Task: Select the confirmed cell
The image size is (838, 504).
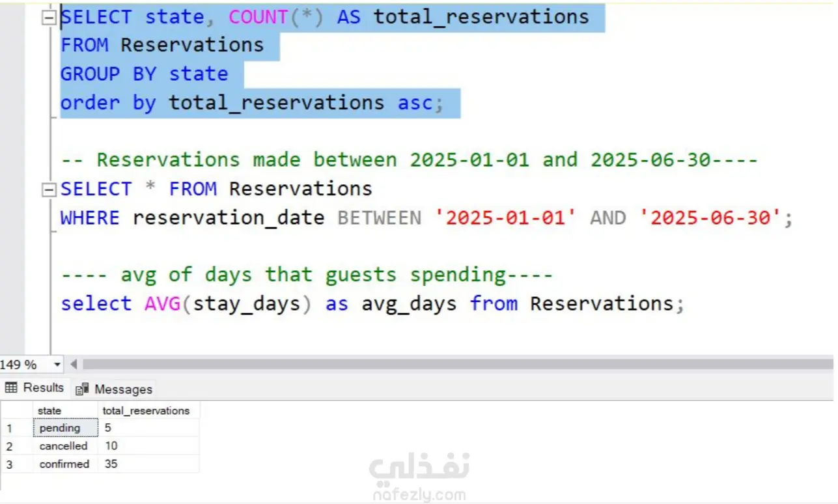Action: point(65,464)
